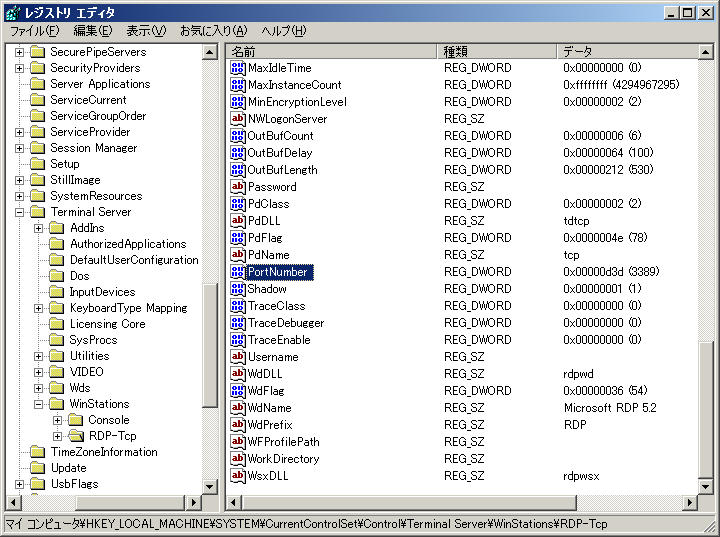720x537 pixels.
Task: Click the tree pane's scroll down arrow
Action: click(210, 486)
